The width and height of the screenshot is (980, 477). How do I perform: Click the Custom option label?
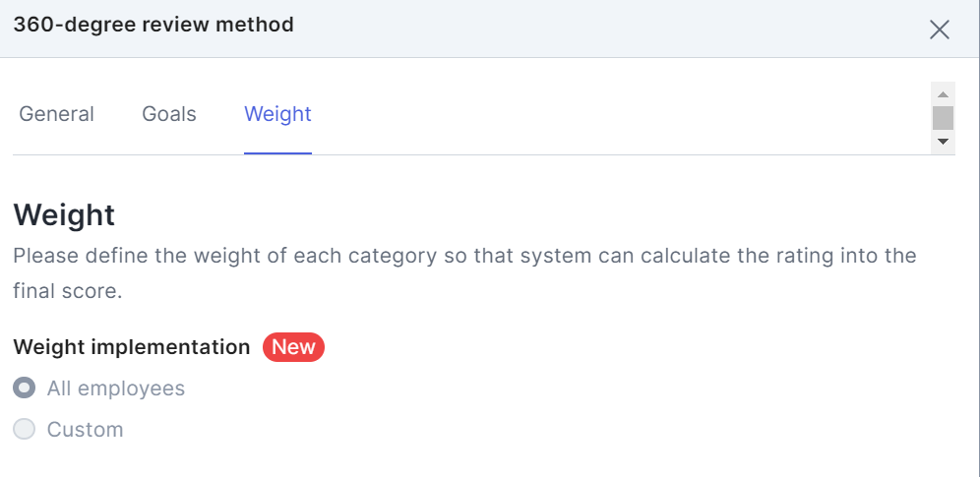(x=86, y=430)
